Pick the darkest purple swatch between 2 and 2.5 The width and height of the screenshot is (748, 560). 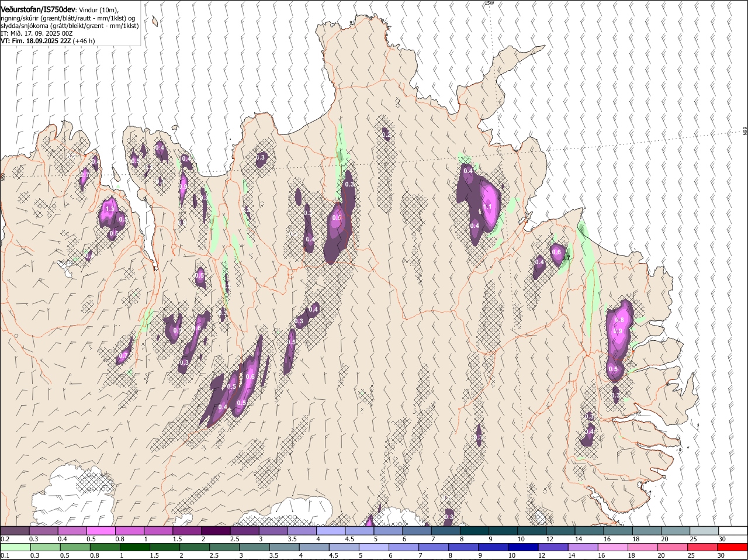tap(216, 530)
